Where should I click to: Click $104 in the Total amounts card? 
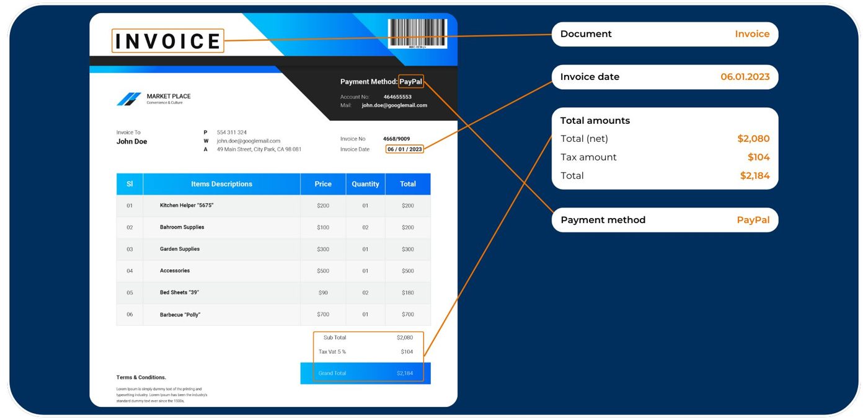tap(758, 157)
